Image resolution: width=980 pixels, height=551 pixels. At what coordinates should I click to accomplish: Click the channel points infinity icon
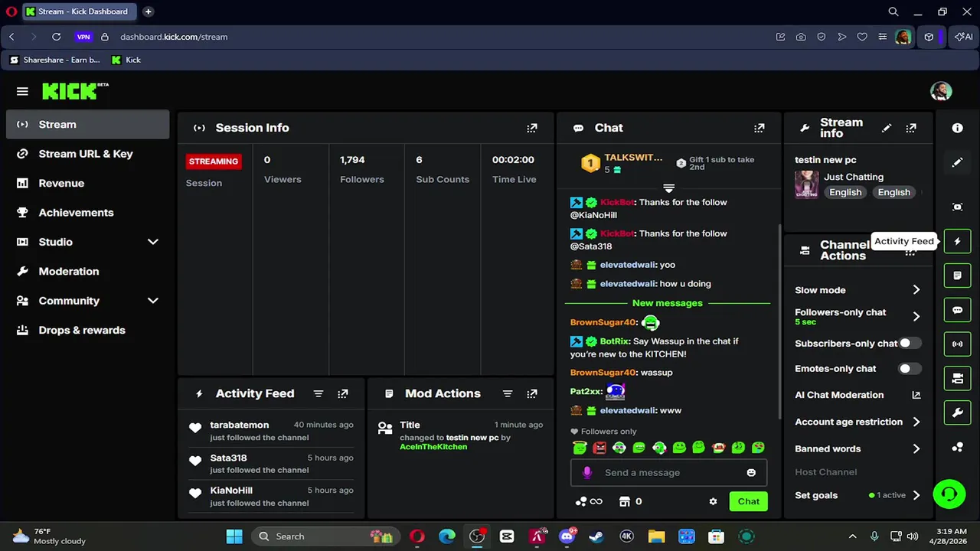click(x=589, y=502)
